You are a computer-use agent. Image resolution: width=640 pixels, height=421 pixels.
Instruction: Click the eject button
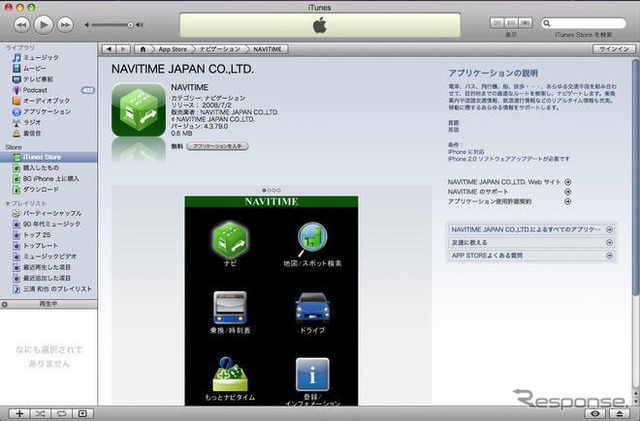620,414
